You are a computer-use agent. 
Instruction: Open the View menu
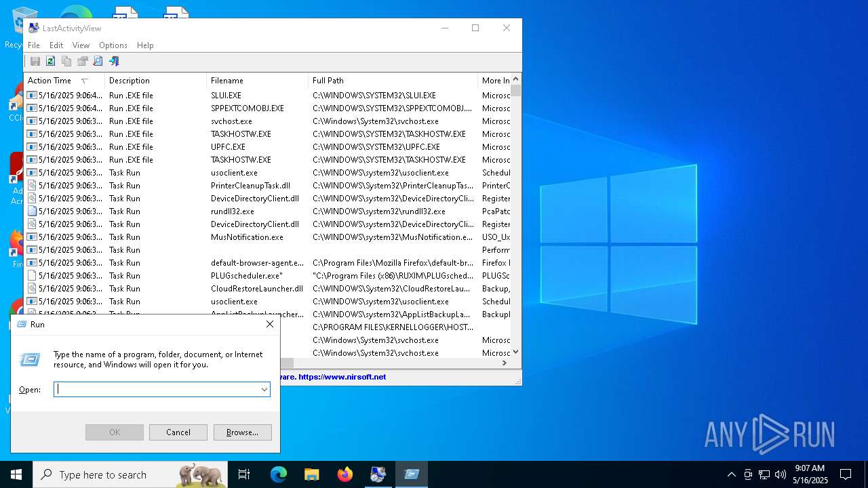point(81,45)
